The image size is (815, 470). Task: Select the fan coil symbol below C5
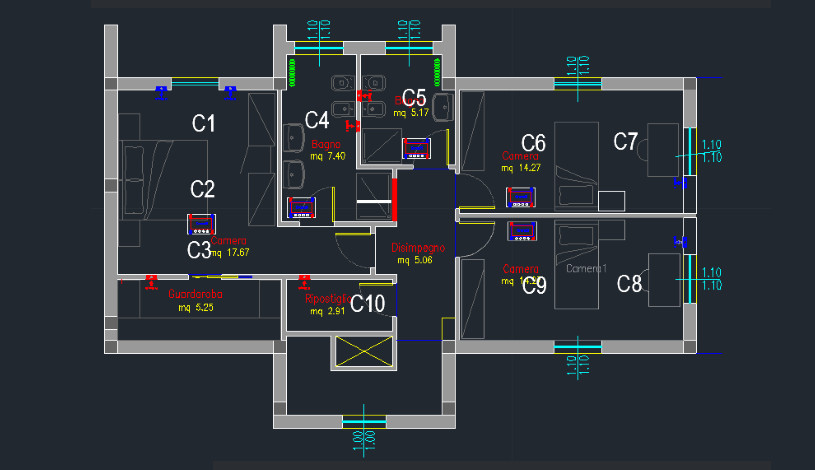[x=415, y=149]
